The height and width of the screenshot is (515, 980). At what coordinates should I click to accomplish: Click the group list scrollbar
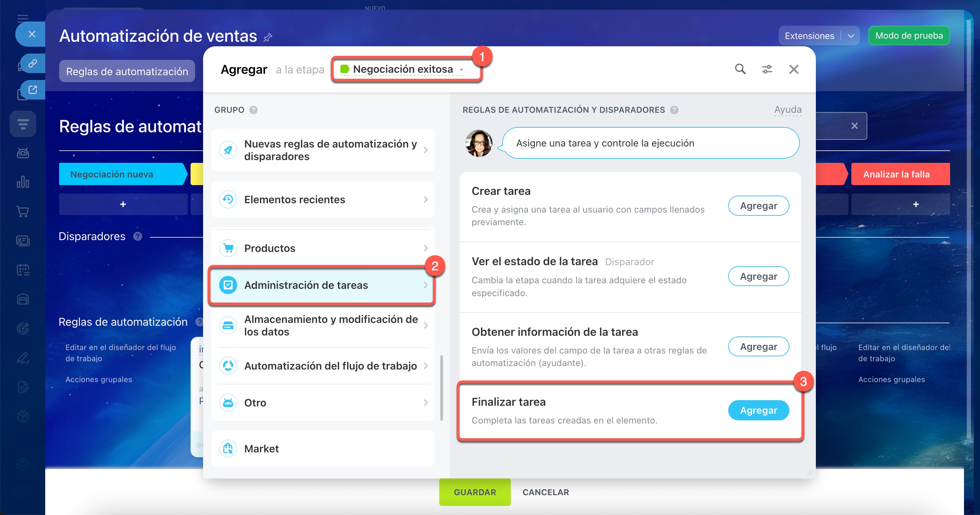(x=441, y=388)
